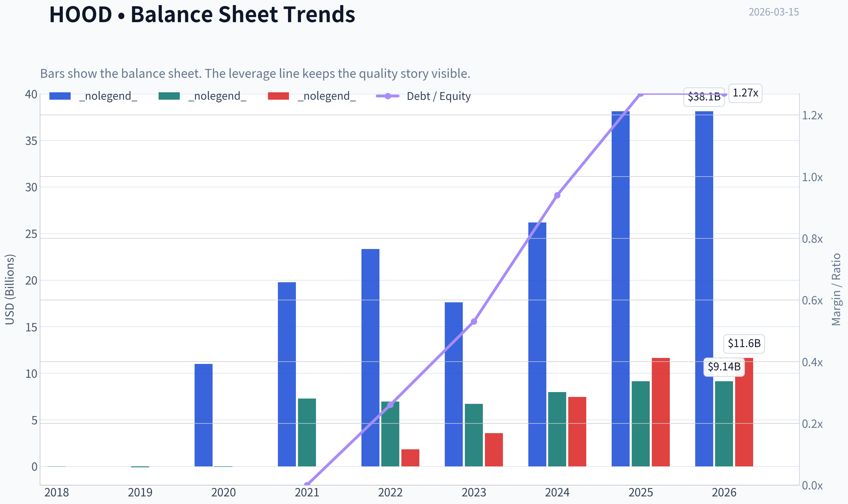Screen dimensions: 848x504
Task: Click the blue bar for 2020
Action: 203,415
